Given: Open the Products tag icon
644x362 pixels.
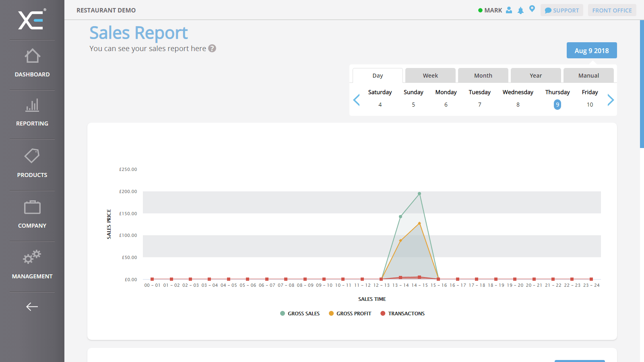Looking at the screenshot, I should (x=32, y=156).
